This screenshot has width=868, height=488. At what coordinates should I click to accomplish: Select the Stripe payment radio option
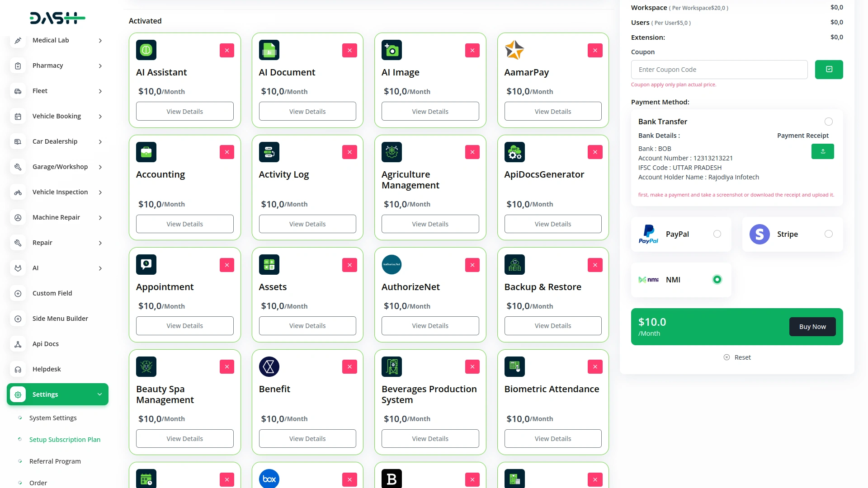pos(828,234)
